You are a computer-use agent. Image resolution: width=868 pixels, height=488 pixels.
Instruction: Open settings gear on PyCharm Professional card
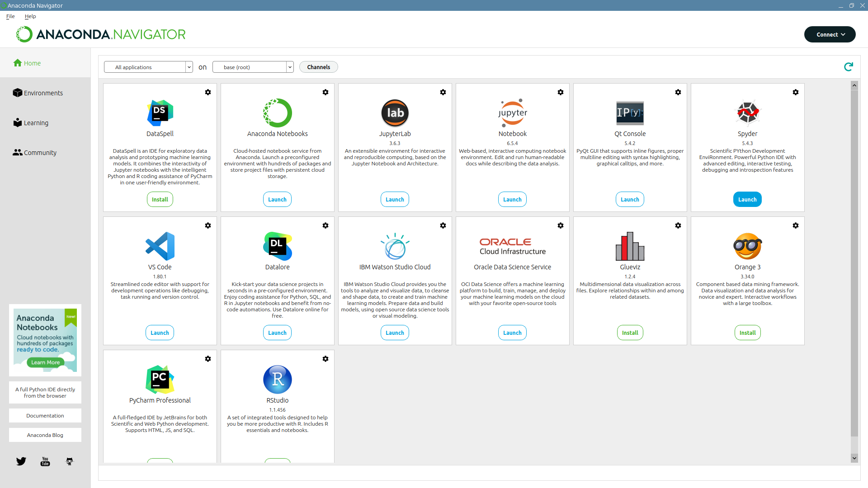pyautogui.click(x=208, y=359)
